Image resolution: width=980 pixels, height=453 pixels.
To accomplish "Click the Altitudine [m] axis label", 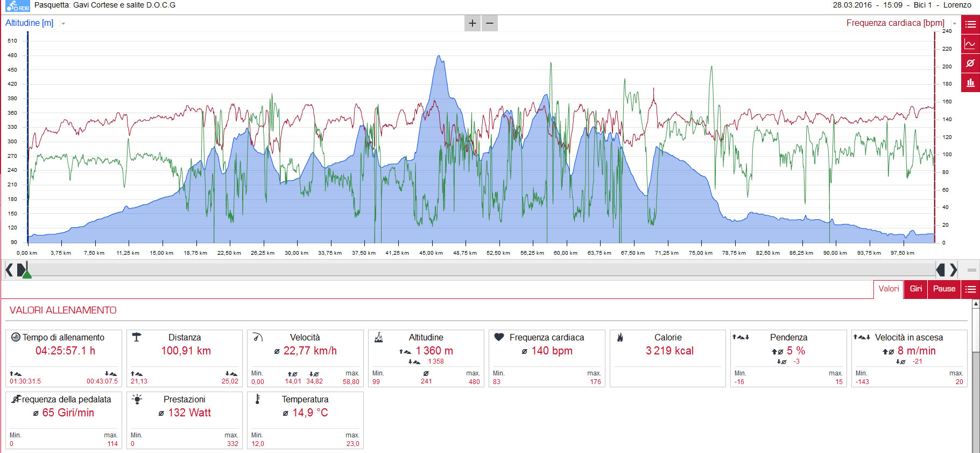I will (x=30, y=23).
